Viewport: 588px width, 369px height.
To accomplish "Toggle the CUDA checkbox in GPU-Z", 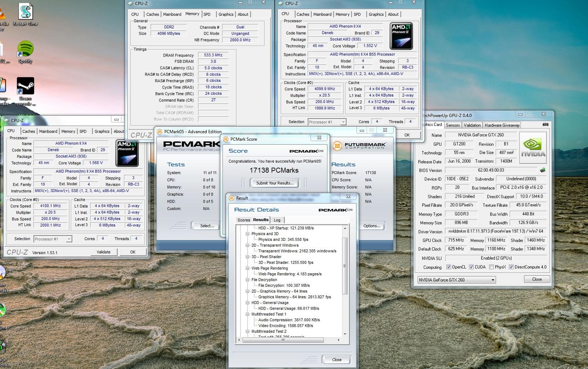I will pos(471,267).
